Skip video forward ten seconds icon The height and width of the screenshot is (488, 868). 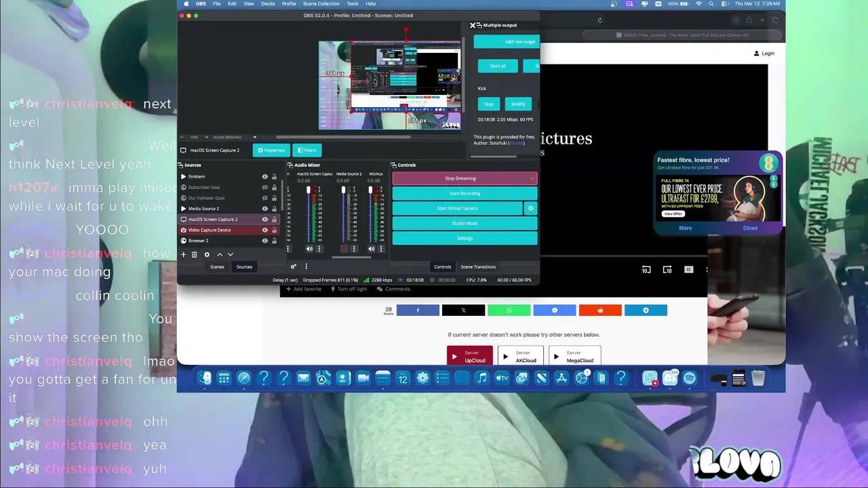[x=667, y=269]
